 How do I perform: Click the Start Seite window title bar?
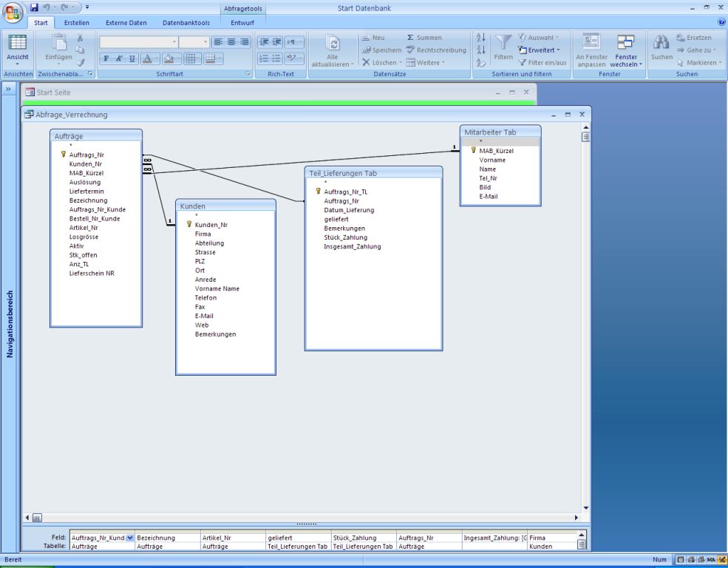[279, 92]
